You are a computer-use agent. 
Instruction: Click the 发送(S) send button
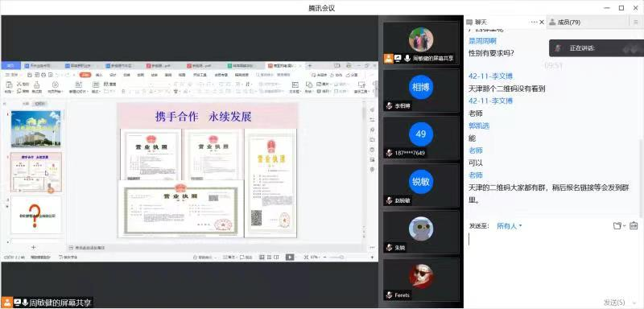(614, 303)
